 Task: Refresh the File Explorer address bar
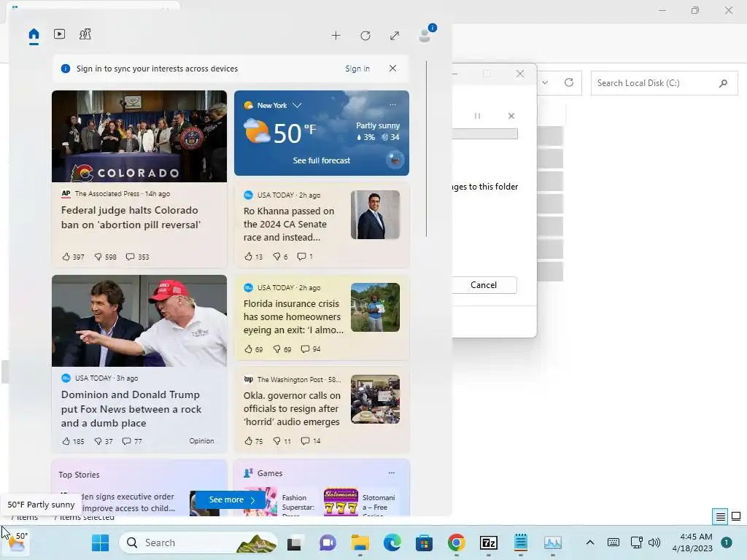click(569, 82)
